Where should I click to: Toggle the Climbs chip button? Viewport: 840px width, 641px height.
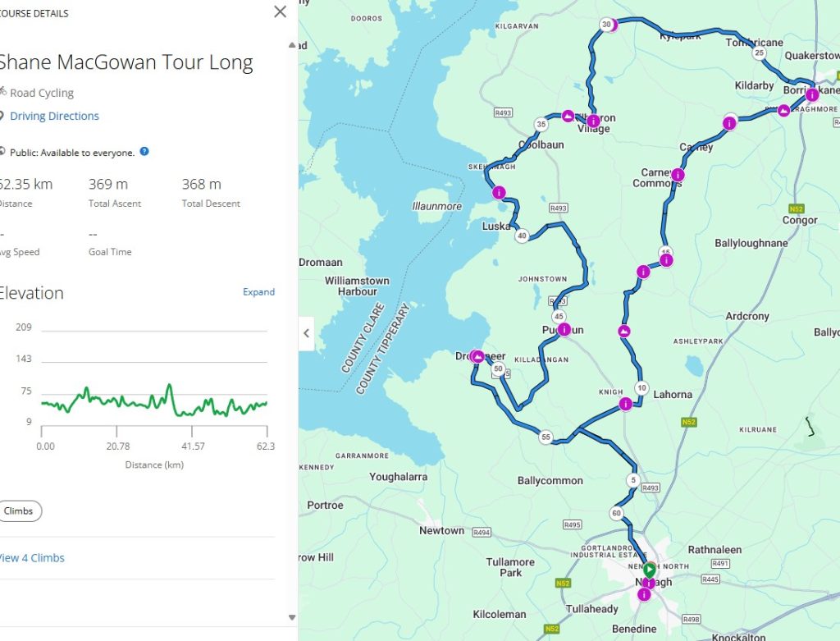[19, 511]
